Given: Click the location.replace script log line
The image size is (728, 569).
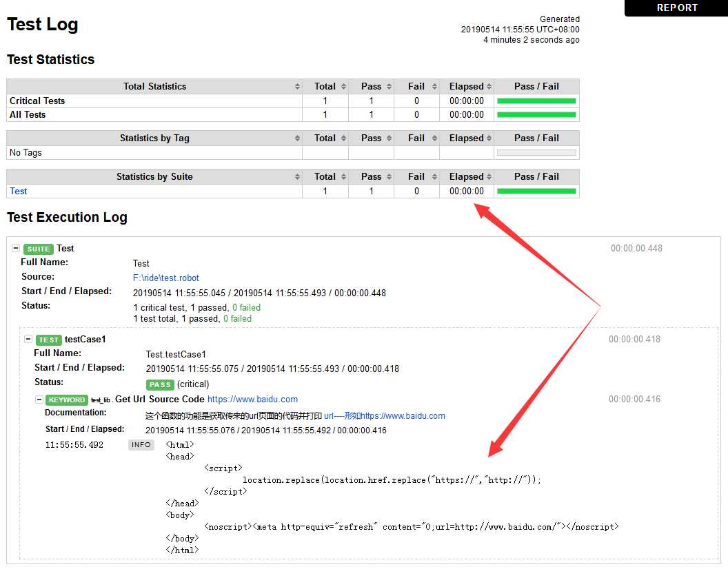Looking at the screenshot, I should tap(392, 480).
